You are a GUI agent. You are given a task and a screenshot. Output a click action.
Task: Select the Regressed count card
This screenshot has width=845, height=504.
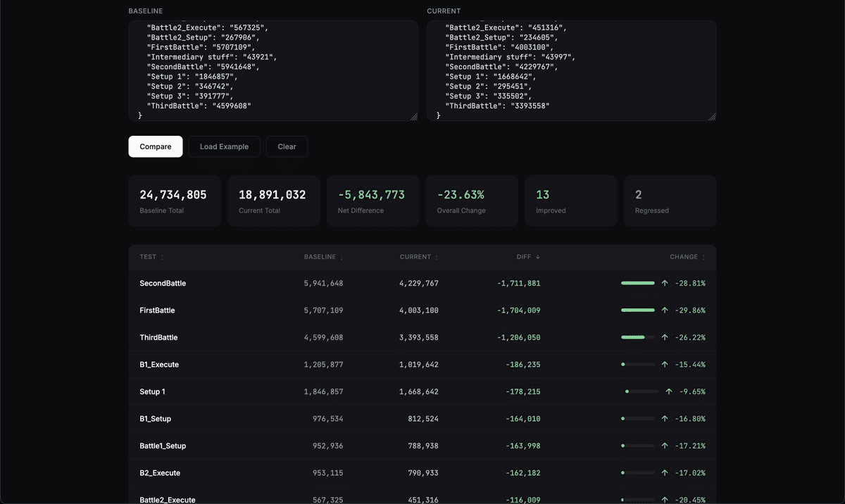tap(670, 201)
